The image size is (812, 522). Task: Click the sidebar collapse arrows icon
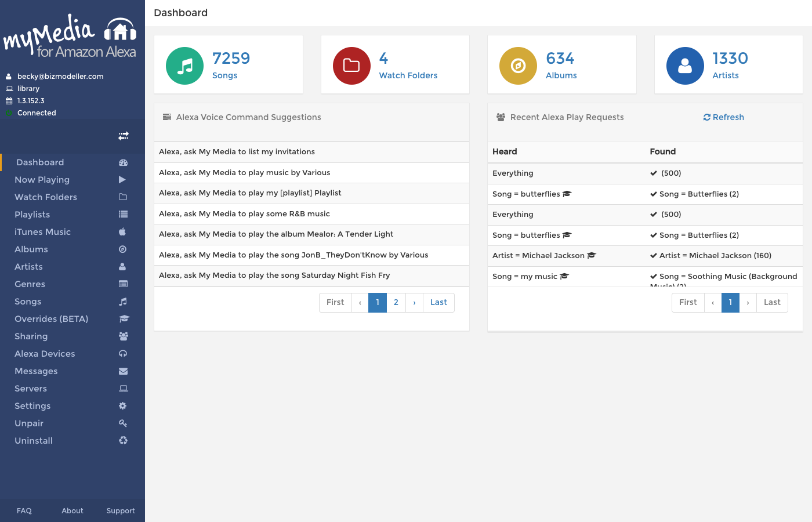124,136
